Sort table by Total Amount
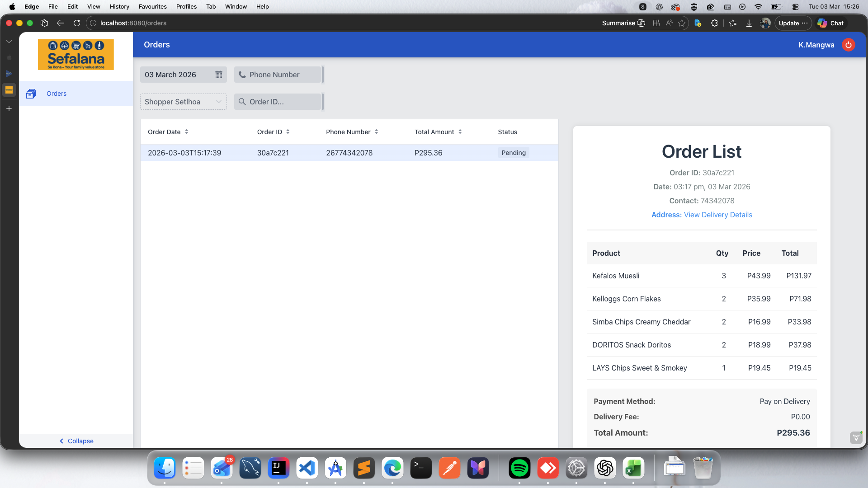The height and width of the screenshot is (488, 868). tap(460, 132)
